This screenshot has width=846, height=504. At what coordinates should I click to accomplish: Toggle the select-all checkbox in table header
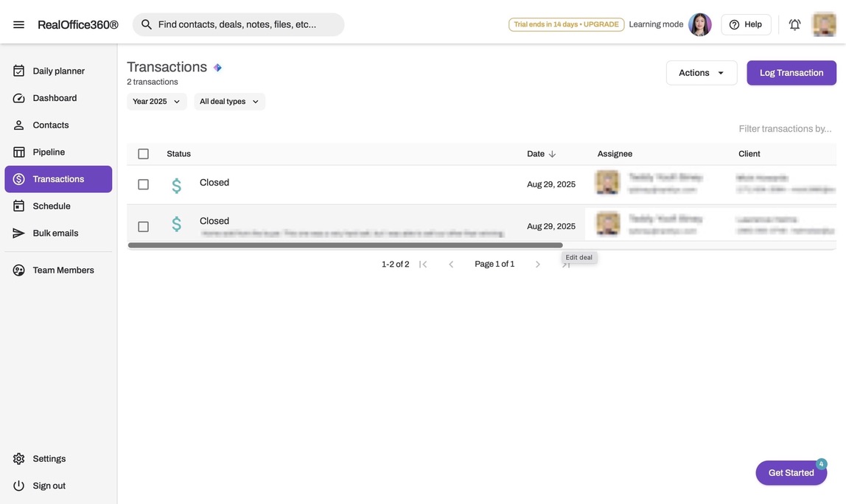(x=143, y=154)
